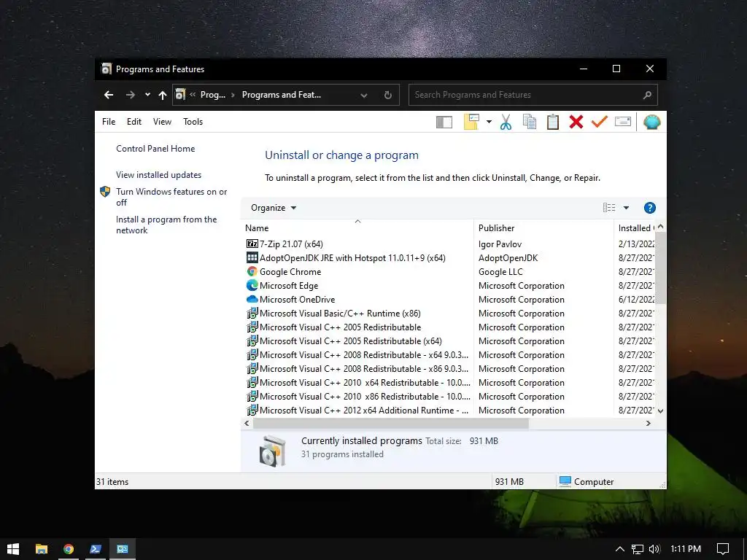Open the File menu
This screenshot has width=747, height=560.
(109, 122)
